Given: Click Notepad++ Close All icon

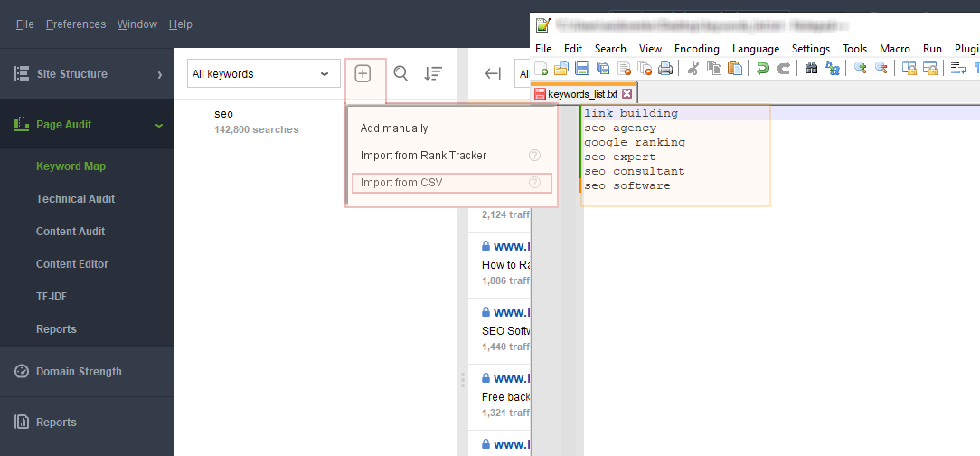Looking at the screenshot, I should (645, 68).
